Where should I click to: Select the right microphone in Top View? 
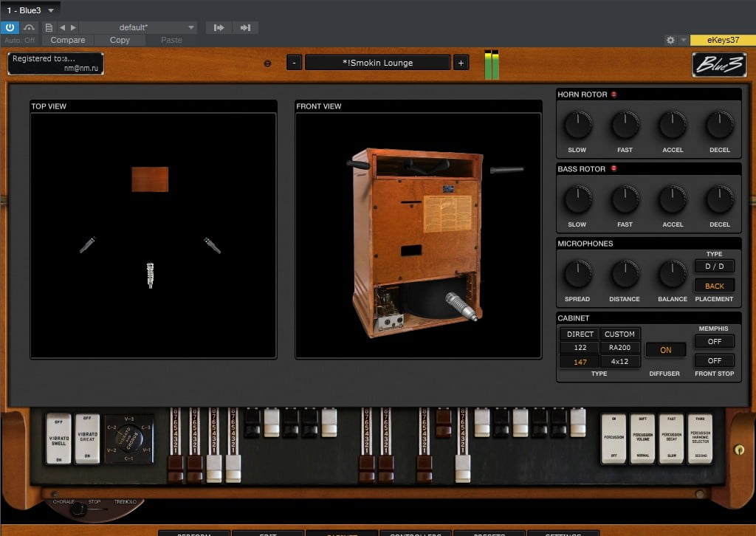tap(212, 245)
